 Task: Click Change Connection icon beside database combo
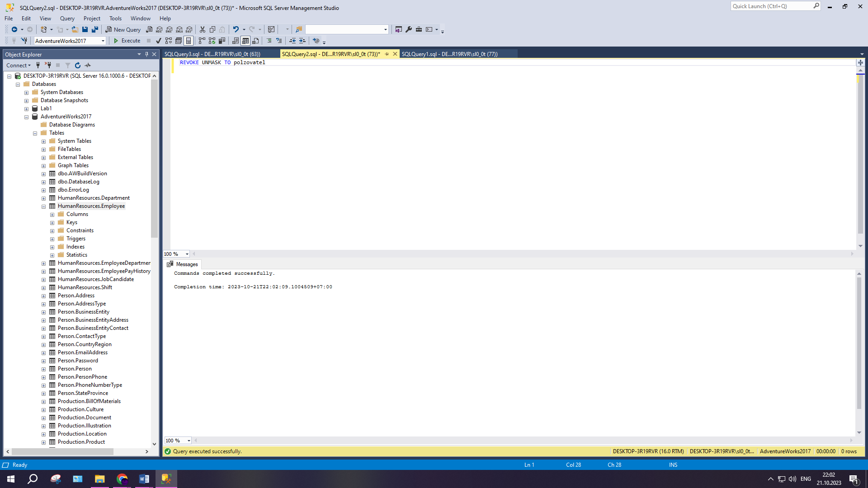pyautogui.click(x=24, y=41)
